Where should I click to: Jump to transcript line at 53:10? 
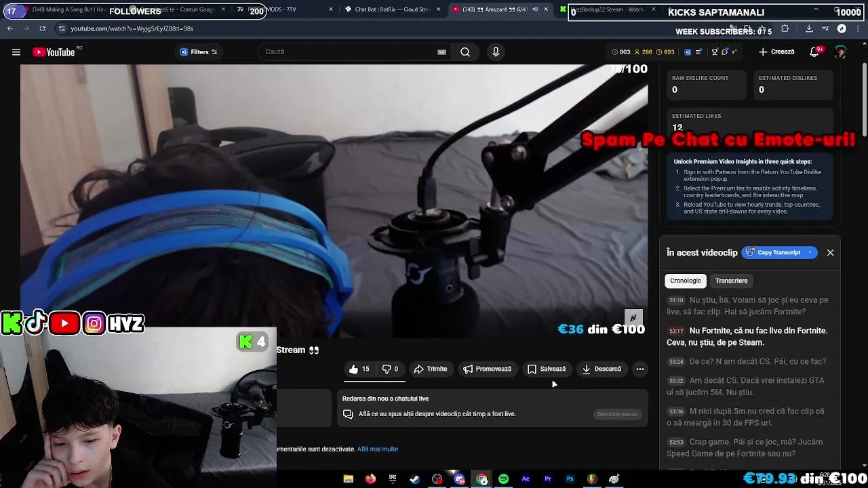point(749,306)
